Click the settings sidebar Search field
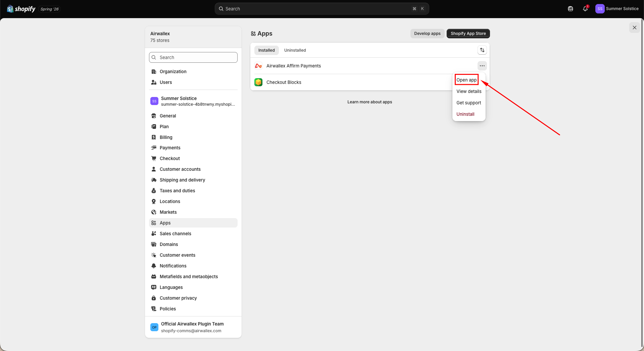This screenshot has height=351, width=644. 193,57
